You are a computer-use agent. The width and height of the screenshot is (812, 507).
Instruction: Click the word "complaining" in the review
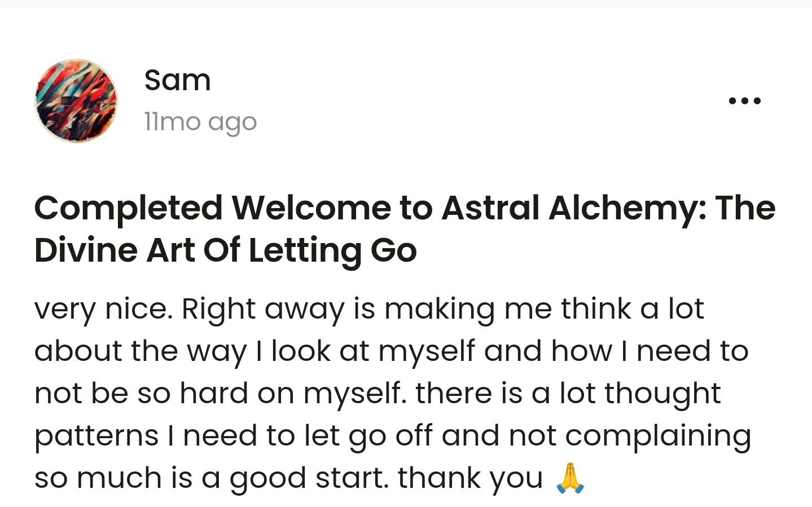coord(658,436)
